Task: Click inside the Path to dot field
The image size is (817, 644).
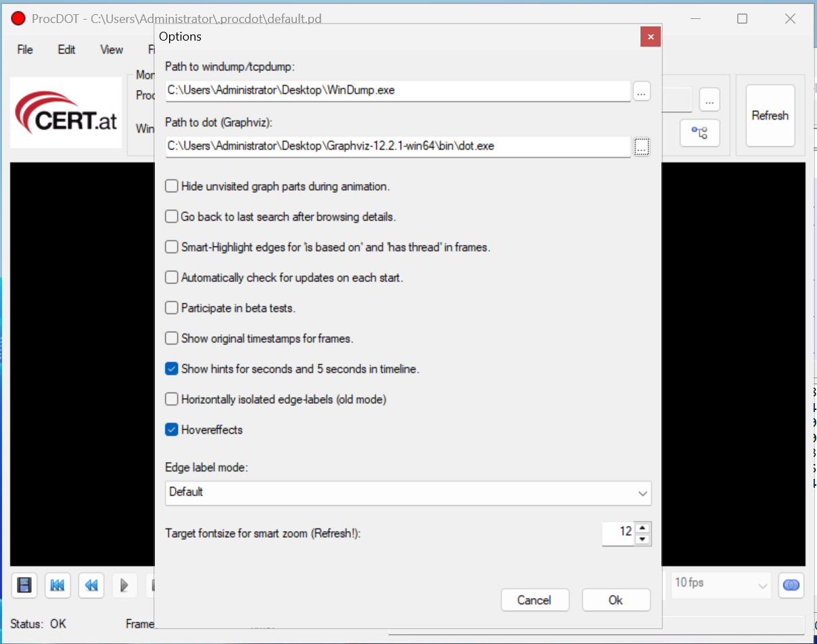Action: (x=398, y=146)
